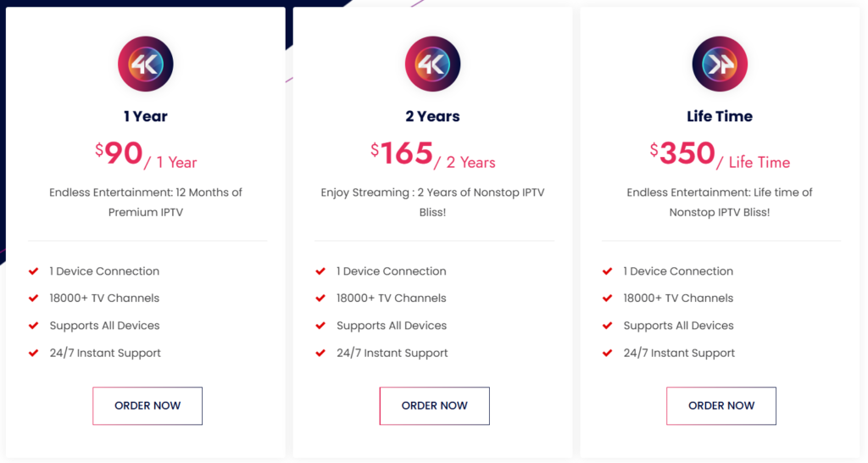Click the checkmark beside 24/7 Instant Support in Life Time plan
The image size is (868, 463).
(x=608, y=353)
